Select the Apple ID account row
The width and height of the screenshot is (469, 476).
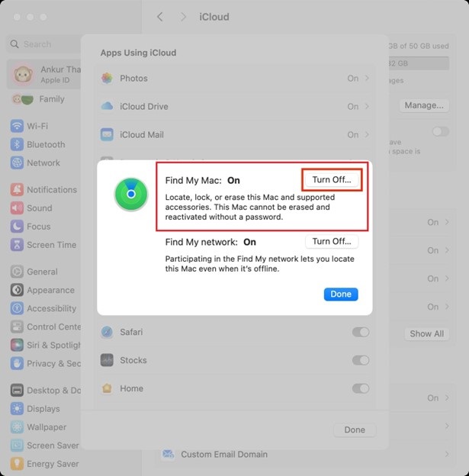[43, 74]
